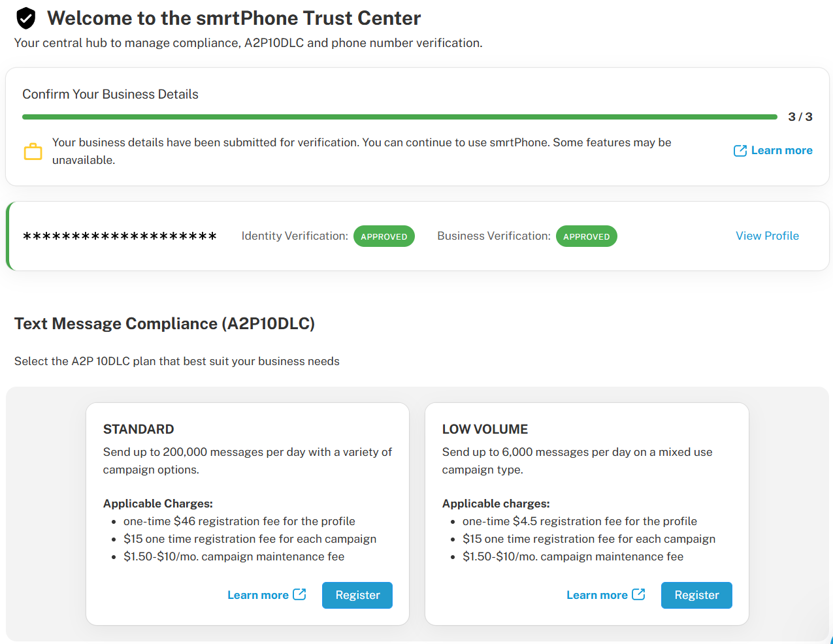Click external-link icon in LOW VOLUME card
This screenshot has width=833, height=644.
point(638,594)
